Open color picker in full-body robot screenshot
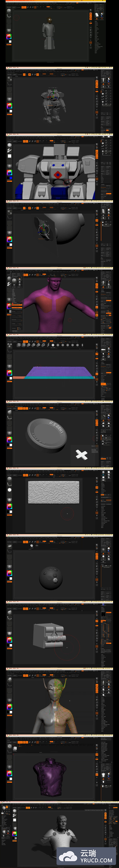 (x=10, y=106)
